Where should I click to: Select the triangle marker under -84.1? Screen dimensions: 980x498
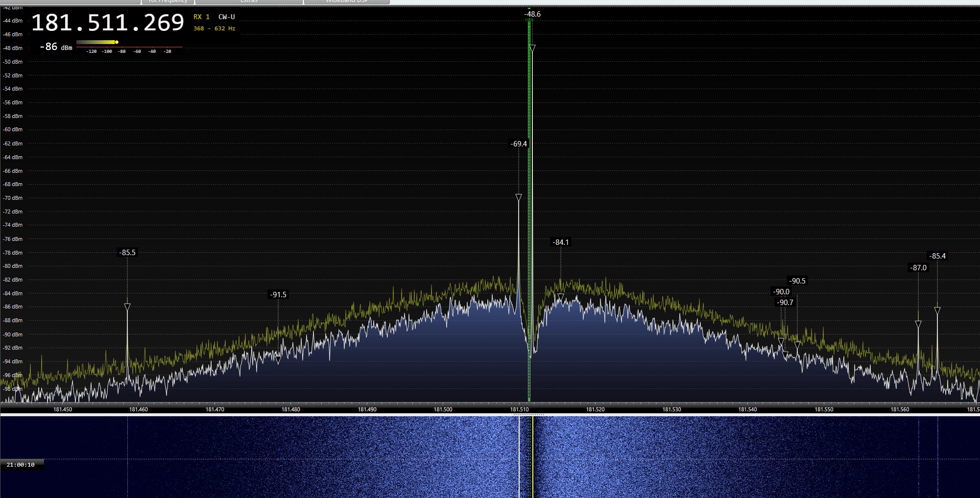(x=561, y=297)
